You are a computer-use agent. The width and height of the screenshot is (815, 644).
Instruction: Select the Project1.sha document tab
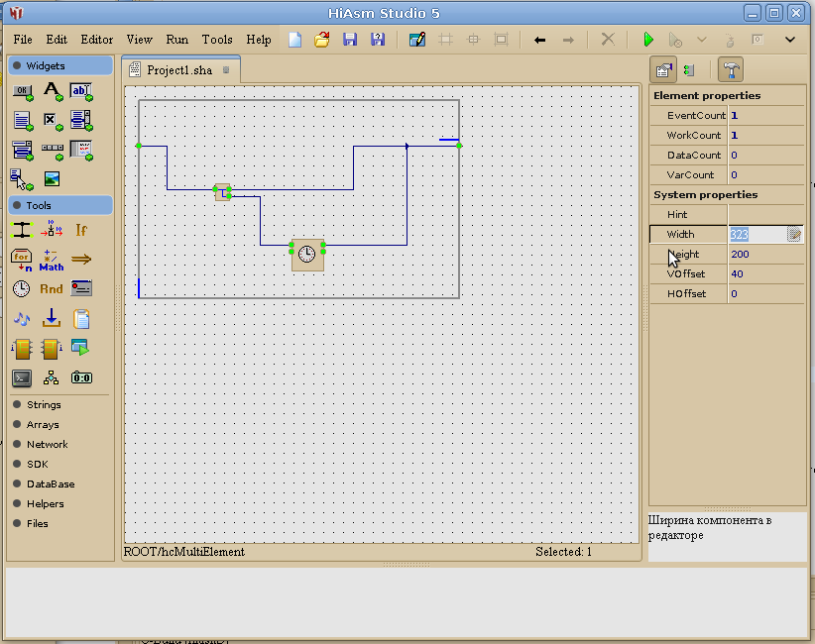pyautogui.click(x=179, y=70)
